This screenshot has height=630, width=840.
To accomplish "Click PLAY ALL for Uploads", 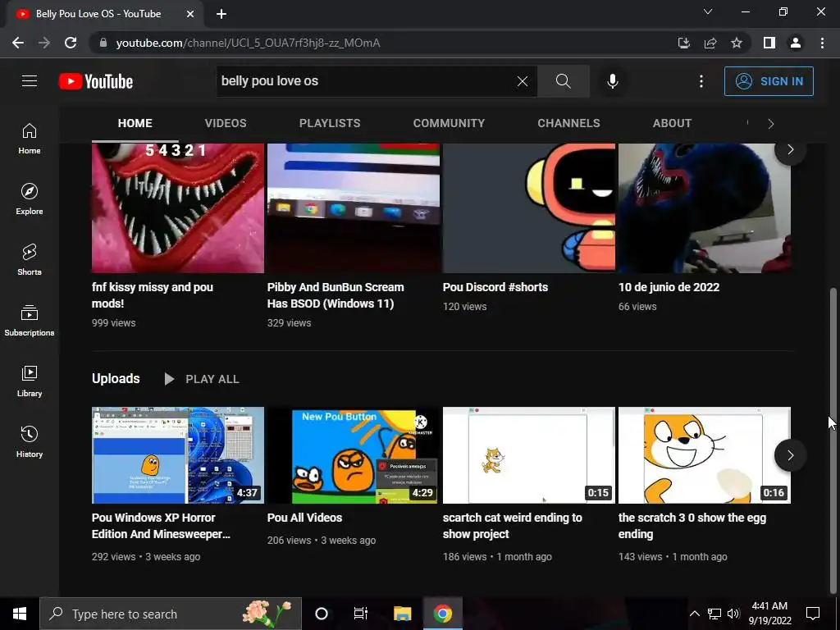I will coord(202,379).
